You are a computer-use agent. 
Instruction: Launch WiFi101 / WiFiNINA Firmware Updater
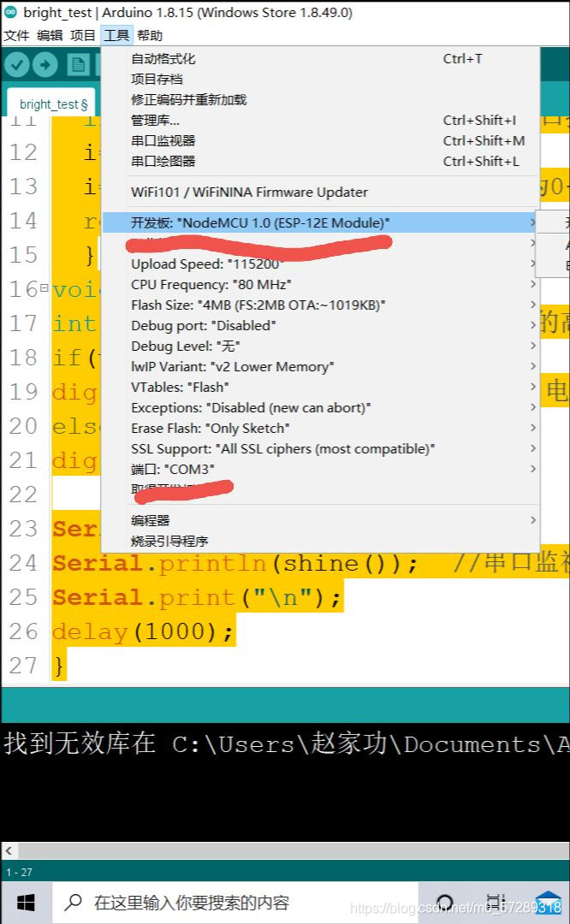[x=320, y=192]
